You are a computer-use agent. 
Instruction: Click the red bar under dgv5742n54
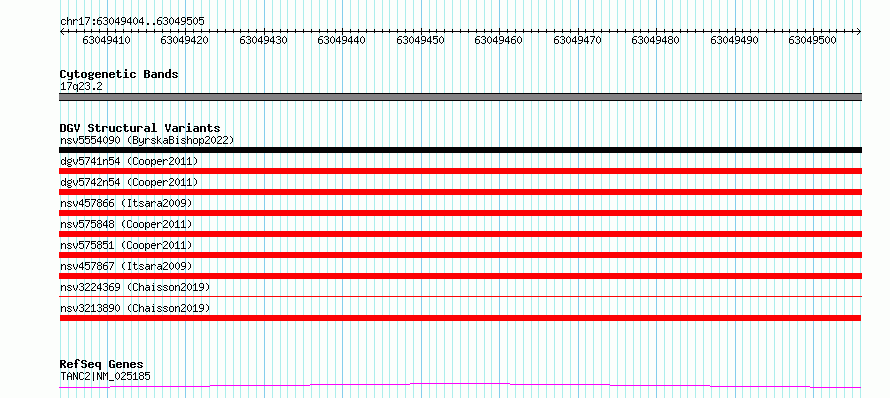click(x=460, y=192)
